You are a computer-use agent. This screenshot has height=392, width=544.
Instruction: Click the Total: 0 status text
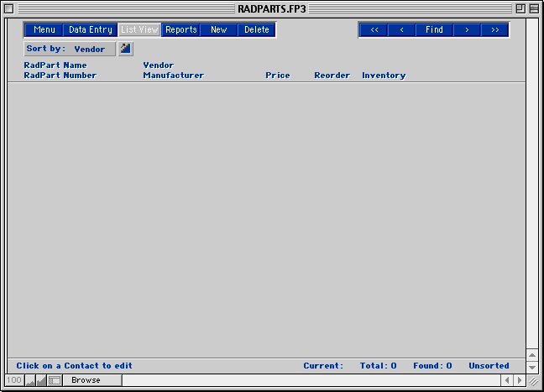tap(378, 366)
